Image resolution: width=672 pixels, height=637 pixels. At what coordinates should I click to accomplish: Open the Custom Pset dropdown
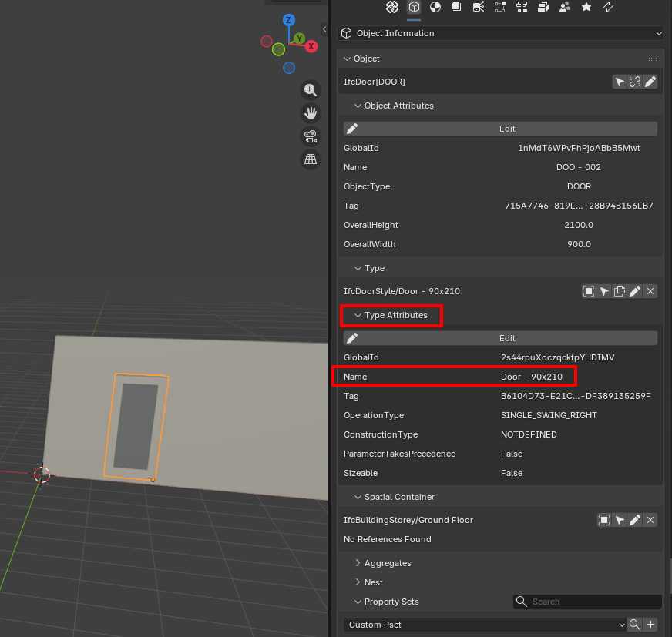[486, 625]
